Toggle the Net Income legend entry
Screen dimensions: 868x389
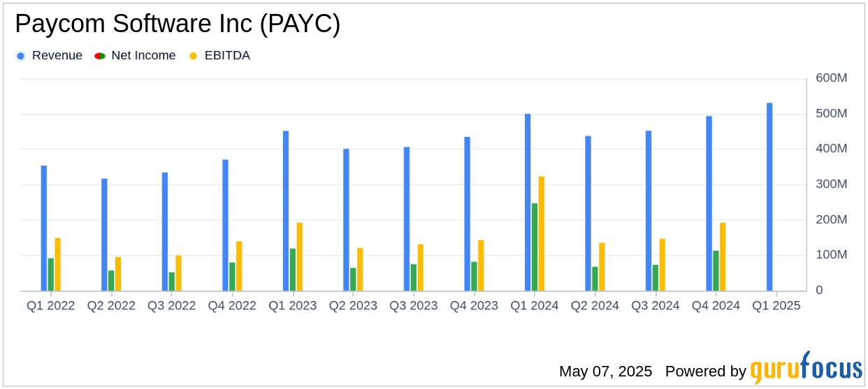point(136,56)
